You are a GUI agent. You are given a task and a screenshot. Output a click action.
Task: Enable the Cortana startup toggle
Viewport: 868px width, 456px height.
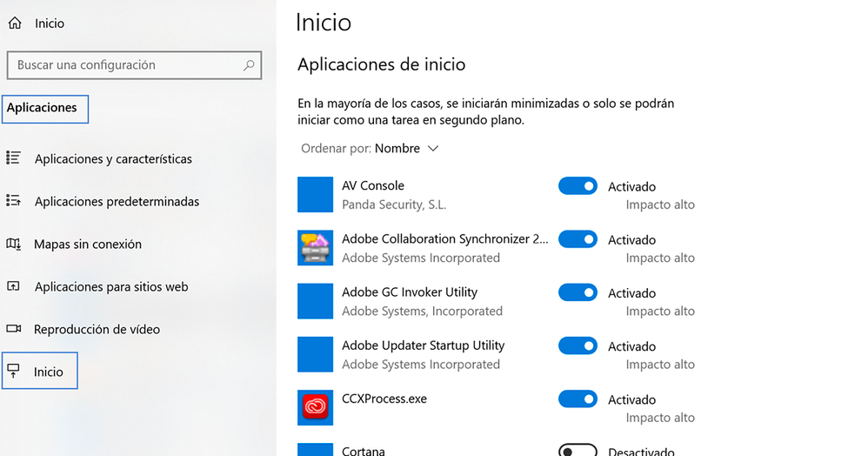(578, 449)
